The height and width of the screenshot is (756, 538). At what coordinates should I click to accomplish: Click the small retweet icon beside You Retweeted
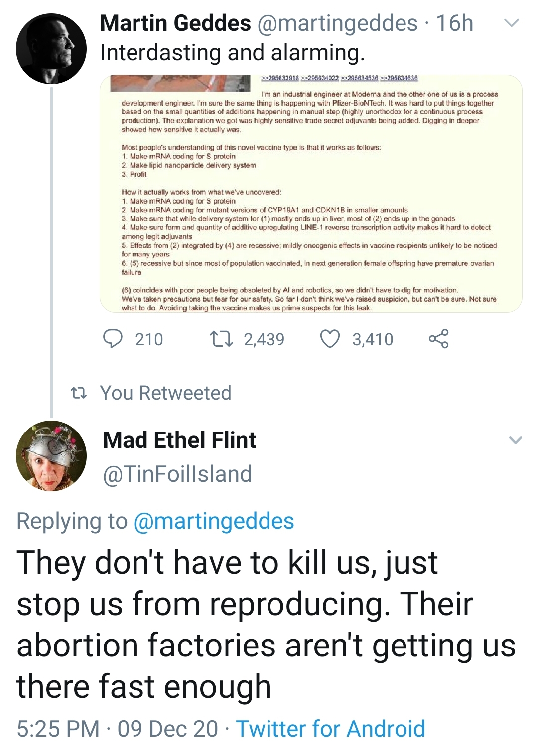(x=79, y=393)
